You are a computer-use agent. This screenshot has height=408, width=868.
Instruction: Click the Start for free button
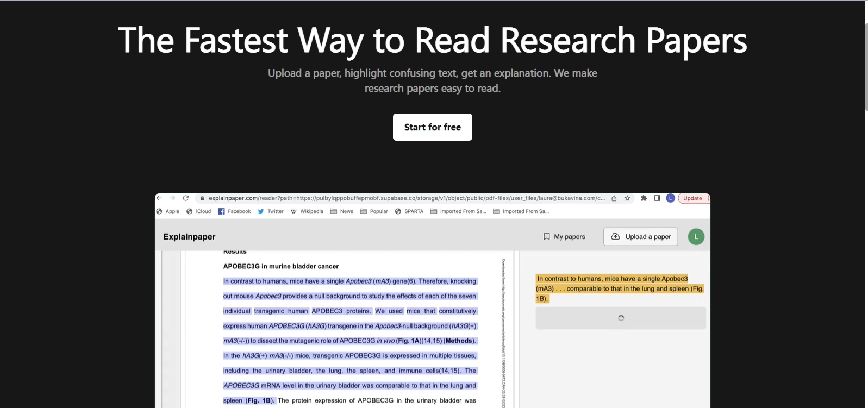pos(433,127)
